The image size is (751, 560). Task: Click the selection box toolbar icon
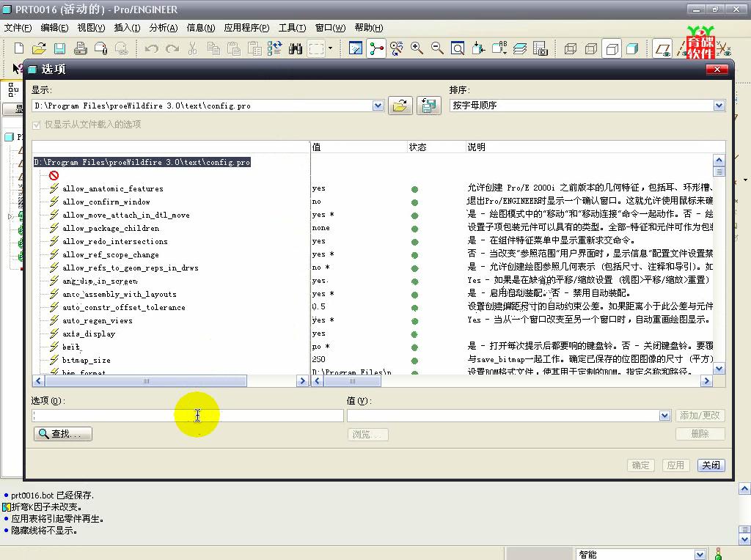click(317, 48)
